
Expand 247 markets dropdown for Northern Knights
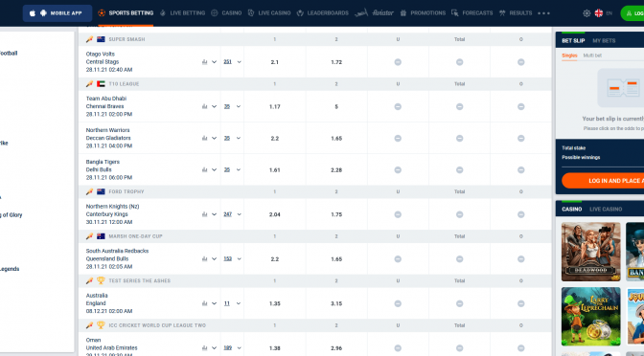[x=239, y=214]
